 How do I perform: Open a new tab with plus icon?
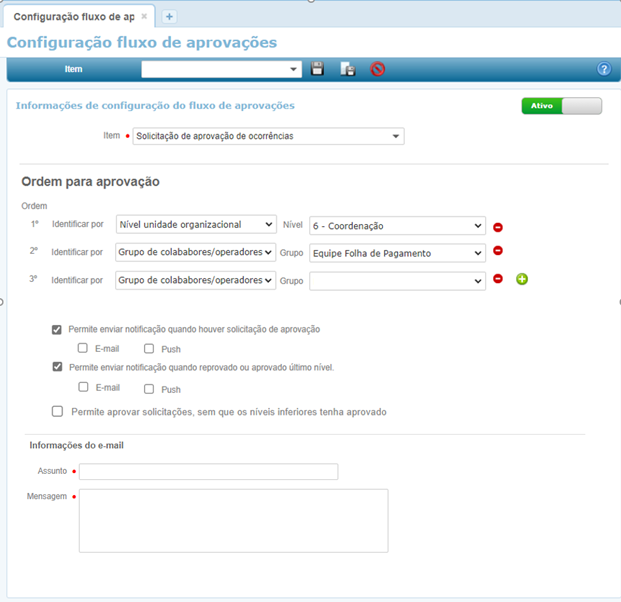(x=169, y=16)
